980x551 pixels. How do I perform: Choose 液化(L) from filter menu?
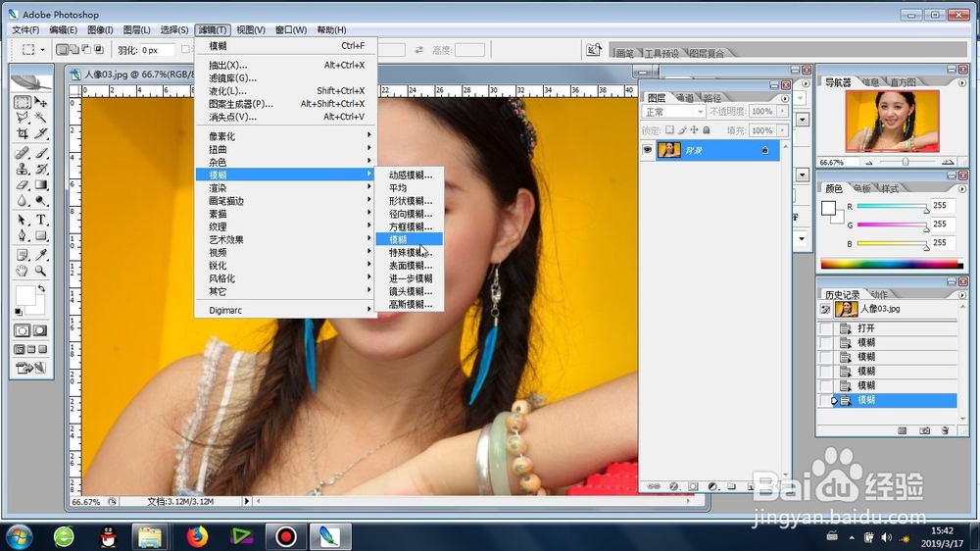pos(285,90)
